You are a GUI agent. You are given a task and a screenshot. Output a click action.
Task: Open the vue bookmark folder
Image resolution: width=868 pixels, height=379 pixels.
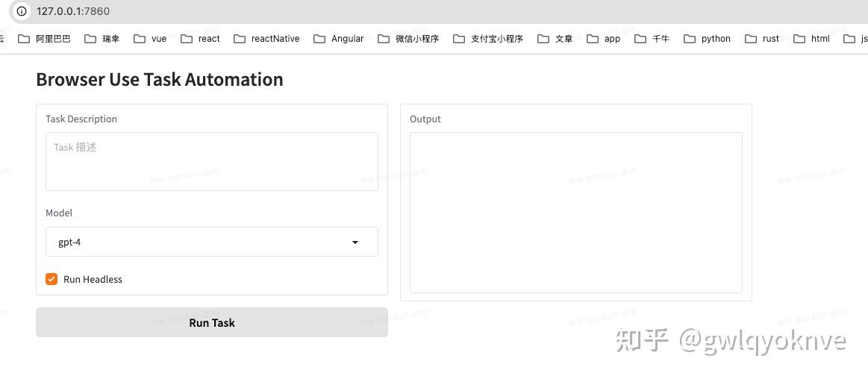pos(150,39)
